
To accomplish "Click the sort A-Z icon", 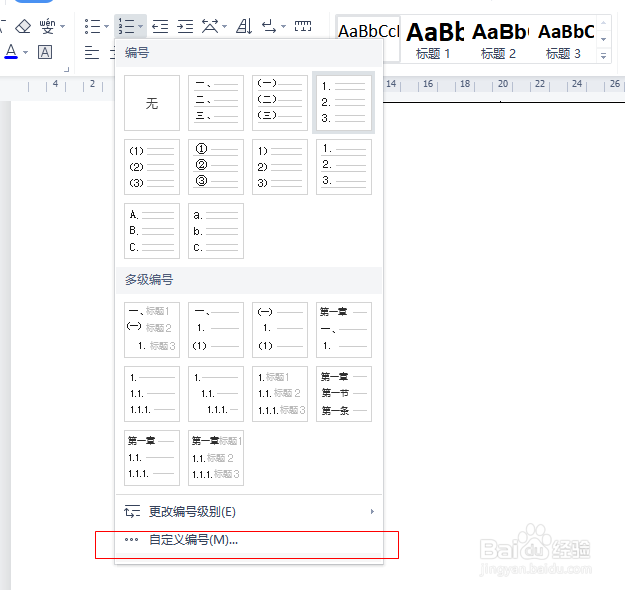I will click(244, 27).
